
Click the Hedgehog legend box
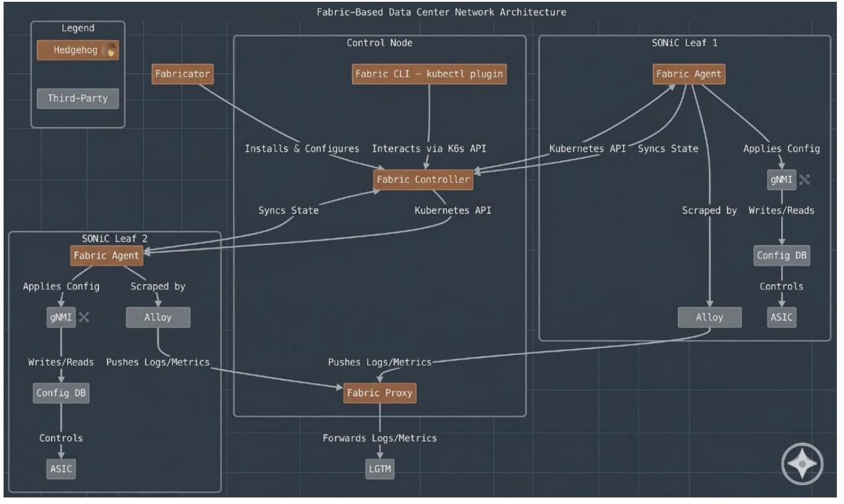coord(78,50)
